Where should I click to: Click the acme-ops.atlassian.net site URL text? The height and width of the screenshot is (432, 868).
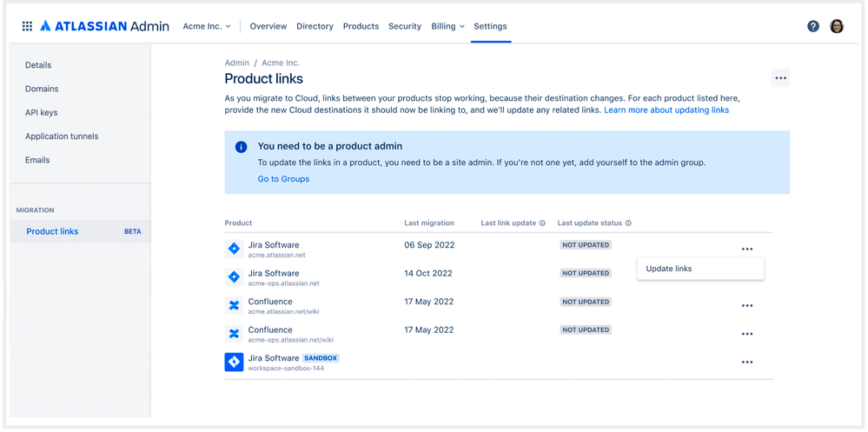pos(283,283)
